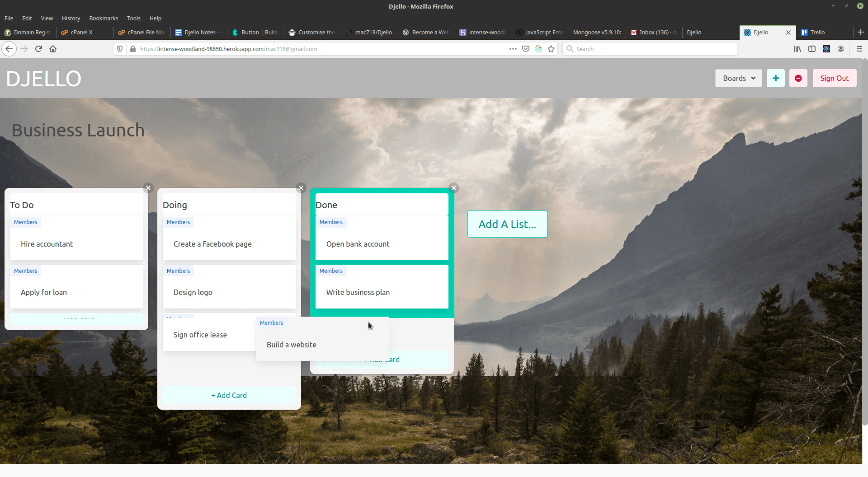Screen dimensions: 868x477
Task: Open the page actions three-dot menu
Action: tap(513, 49)
